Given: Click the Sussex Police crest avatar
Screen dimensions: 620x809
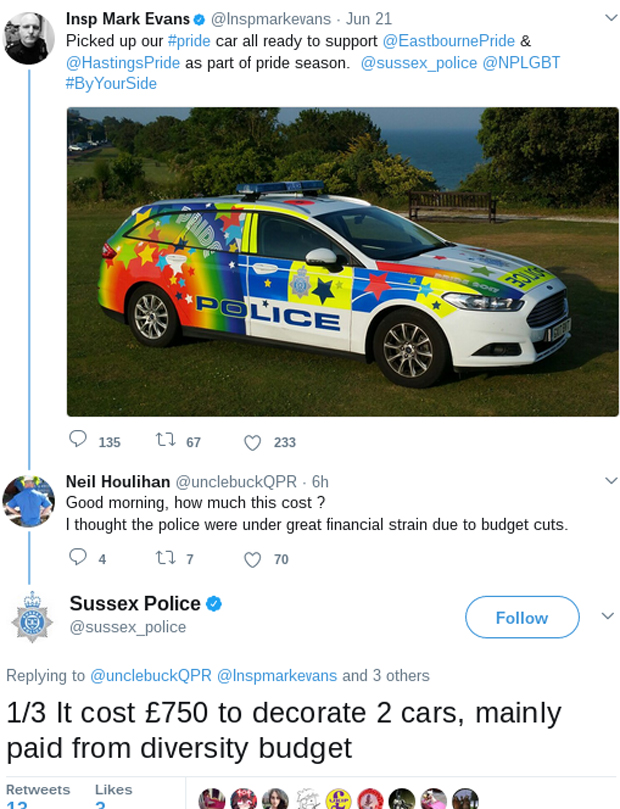Looking at the screenshot, I should pos(31,616).
